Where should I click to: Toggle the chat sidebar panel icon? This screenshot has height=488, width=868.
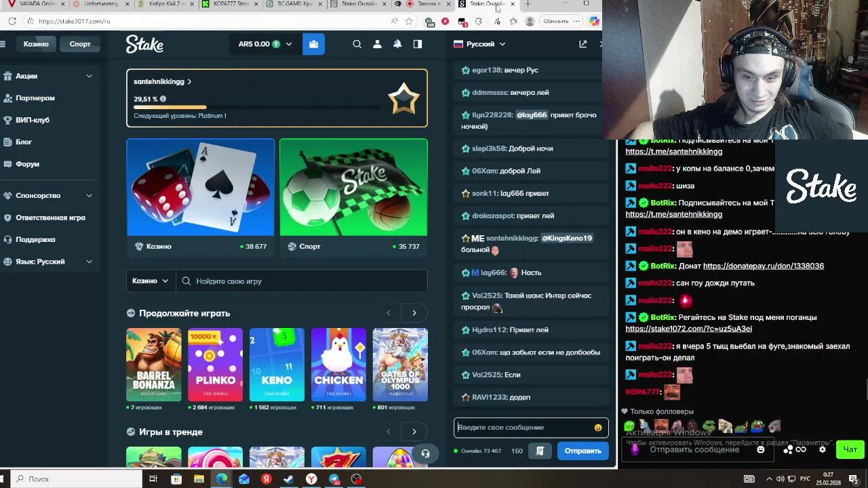tap(418, 44)
